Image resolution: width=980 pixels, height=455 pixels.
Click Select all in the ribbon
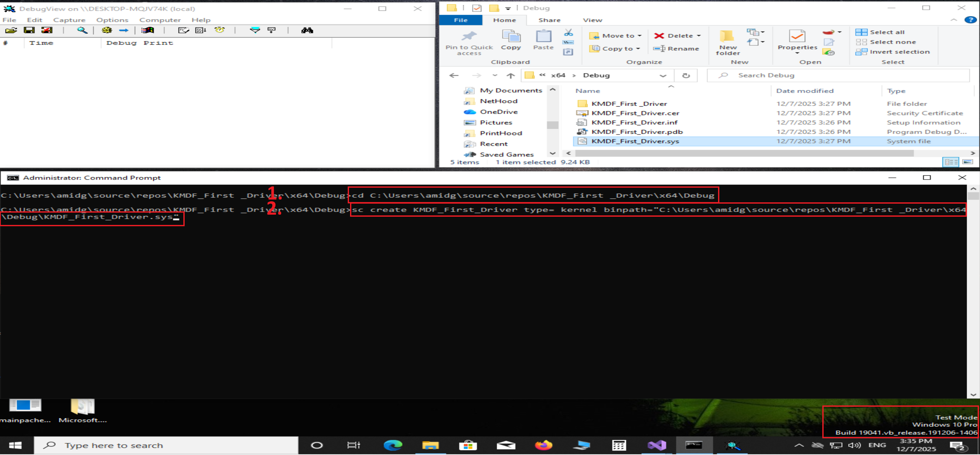click(x=887, y=32)
